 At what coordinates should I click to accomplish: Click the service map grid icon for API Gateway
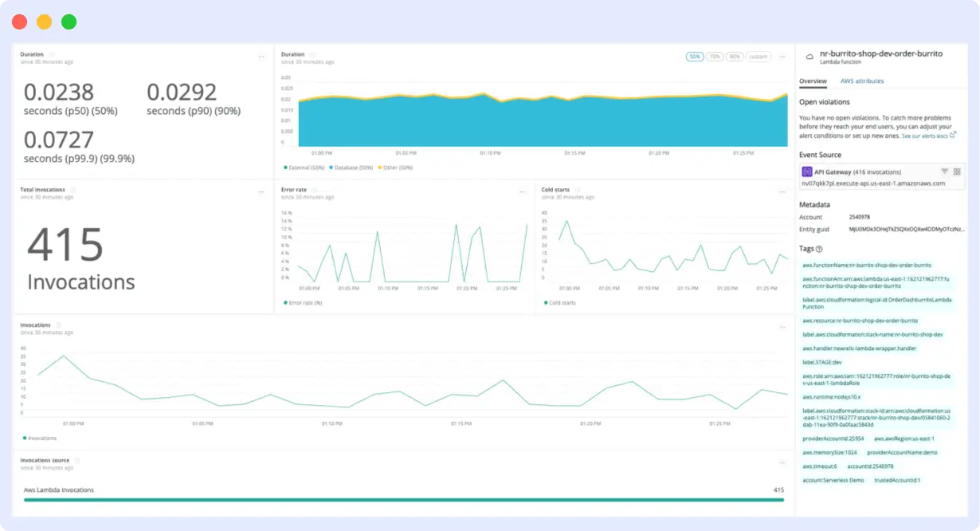click(x=955, y=171)
